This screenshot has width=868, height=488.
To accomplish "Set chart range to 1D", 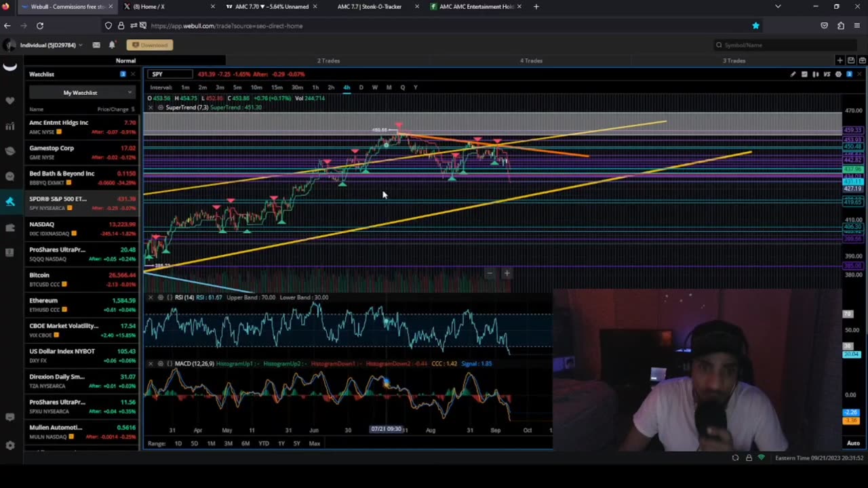I will tap(178, 443).
